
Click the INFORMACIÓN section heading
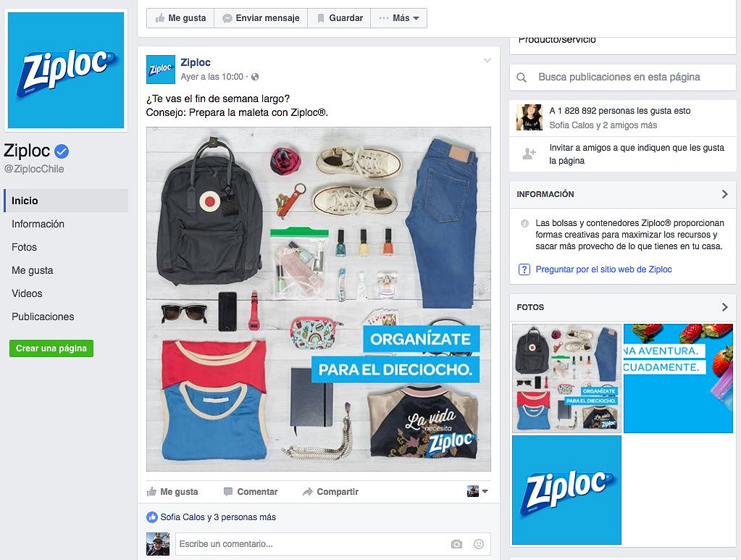tap(545, 194)
